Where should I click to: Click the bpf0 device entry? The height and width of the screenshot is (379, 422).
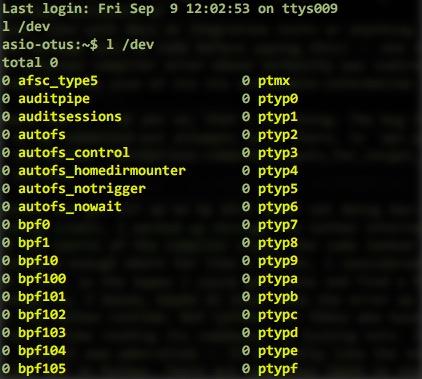[x=34, y=225]
